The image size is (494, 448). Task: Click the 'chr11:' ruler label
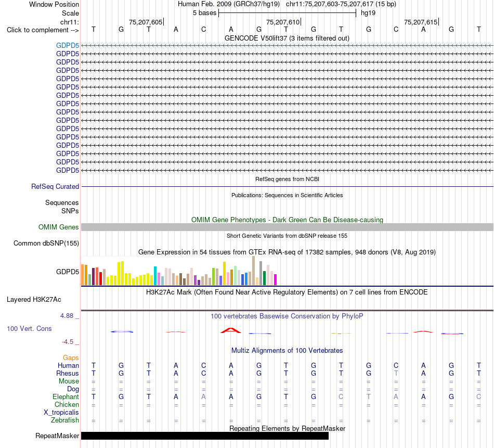pyautogui.click(x=69, y=22)
